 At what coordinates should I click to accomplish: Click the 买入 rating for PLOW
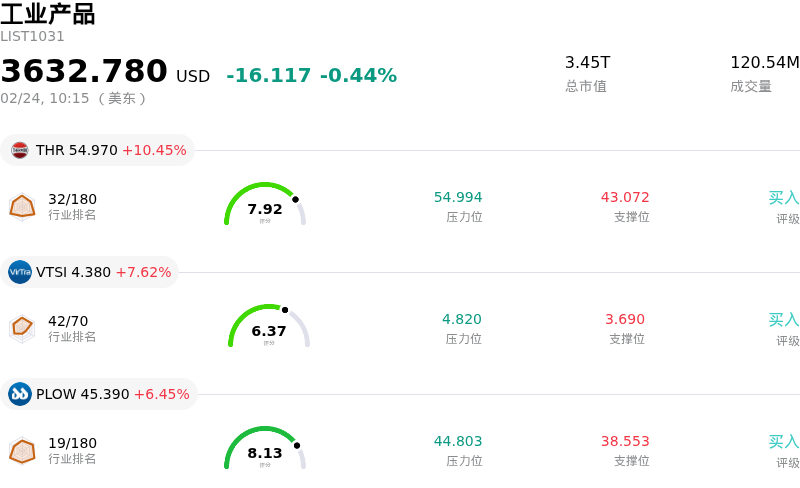pos(783,442)
